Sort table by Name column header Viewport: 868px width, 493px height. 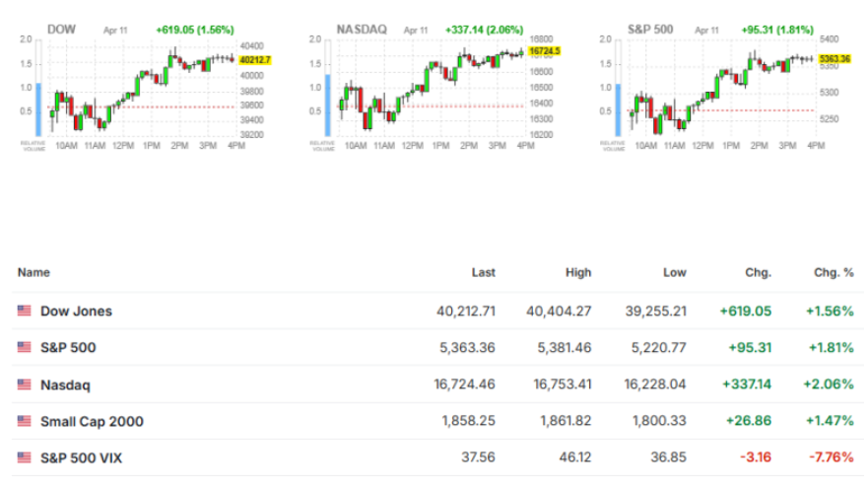(33, 272)
